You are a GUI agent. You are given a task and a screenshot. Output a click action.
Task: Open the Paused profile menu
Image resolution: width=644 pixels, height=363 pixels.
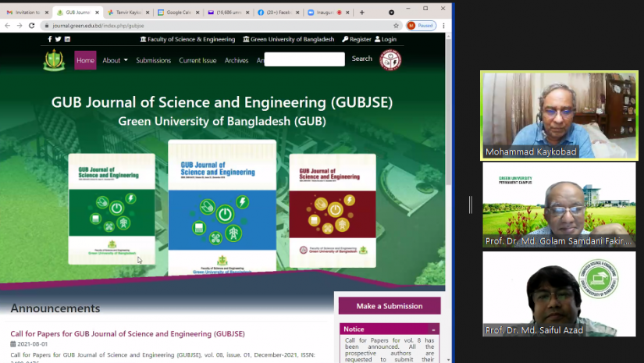pyautogui.click(x=421, y=26)
